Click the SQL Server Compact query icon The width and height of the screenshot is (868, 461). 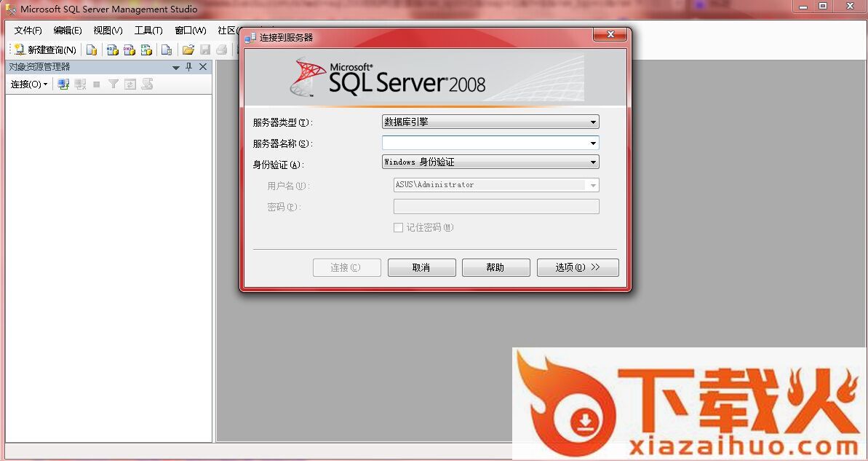click(x=167, y=50)
